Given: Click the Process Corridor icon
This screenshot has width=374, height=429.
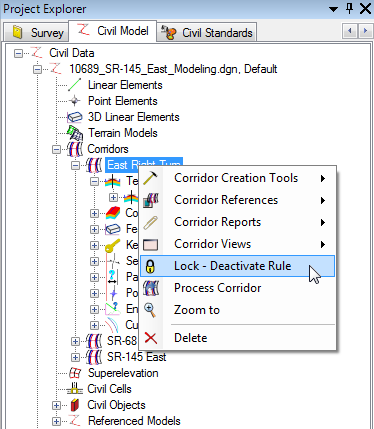Looking at the screenshot, I should pos(151,288).
